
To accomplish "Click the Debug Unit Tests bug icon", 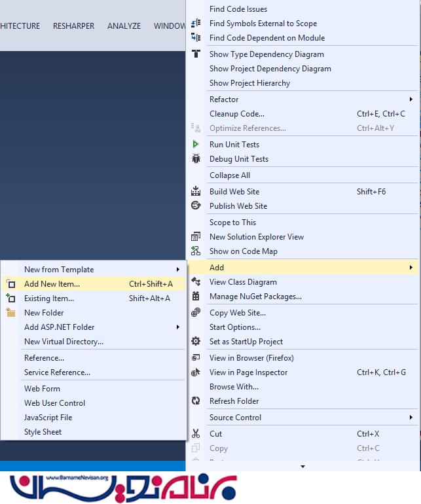I will pyautogui.click(x=195, y=159).
